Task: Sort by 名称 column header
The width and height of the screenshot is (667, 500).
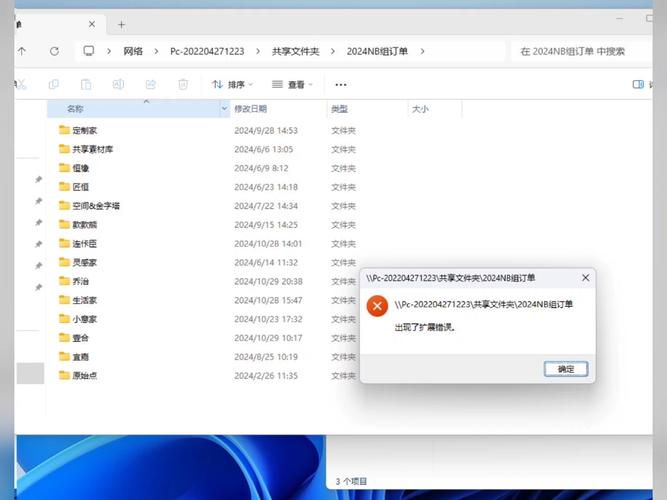Action: coord(75,109)
